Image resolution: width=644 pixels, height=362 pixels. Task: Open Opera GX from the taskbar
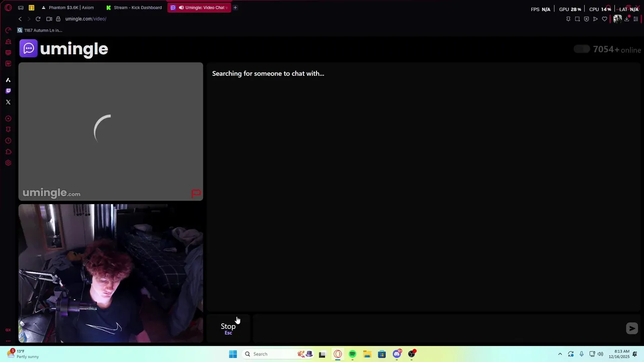point(338,354)
